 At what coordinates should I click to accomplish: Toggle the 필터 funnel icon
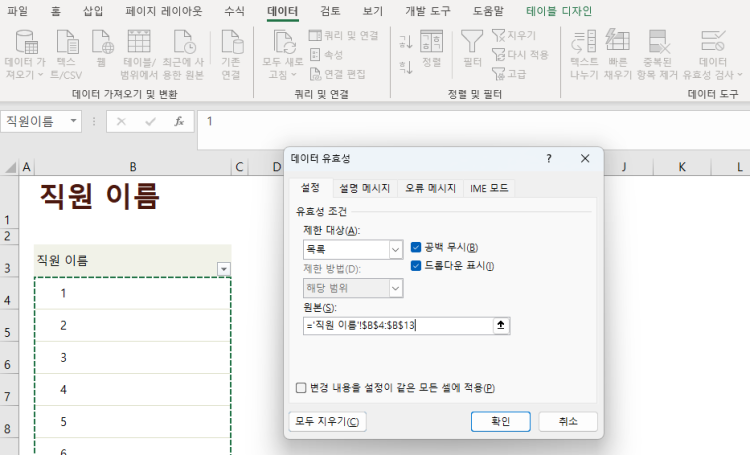tap(472, 42)
